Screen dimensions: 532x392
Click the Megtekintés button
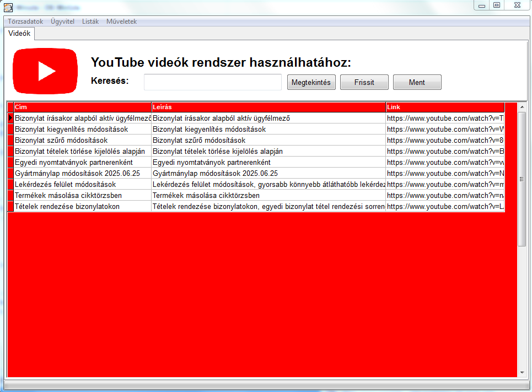pos(311,82)
